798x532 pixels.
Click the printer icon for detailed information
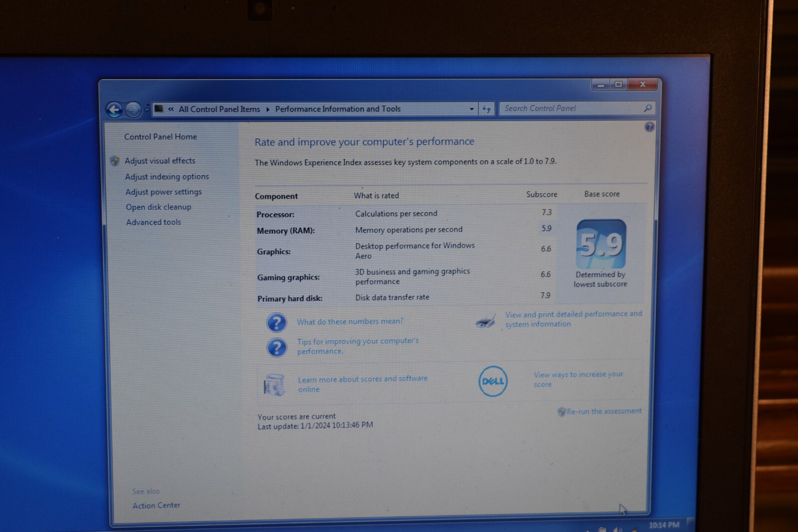point(485,321)
